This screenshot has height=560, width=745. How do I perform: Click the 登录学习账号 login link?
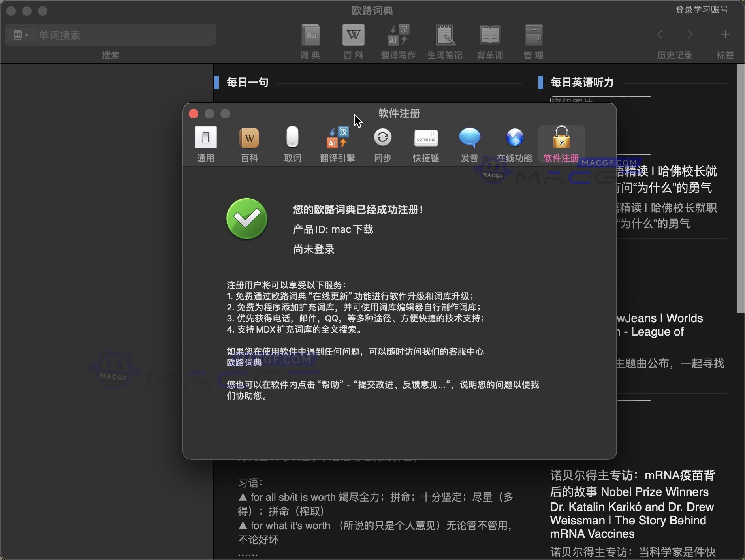(x=701, y=9)
